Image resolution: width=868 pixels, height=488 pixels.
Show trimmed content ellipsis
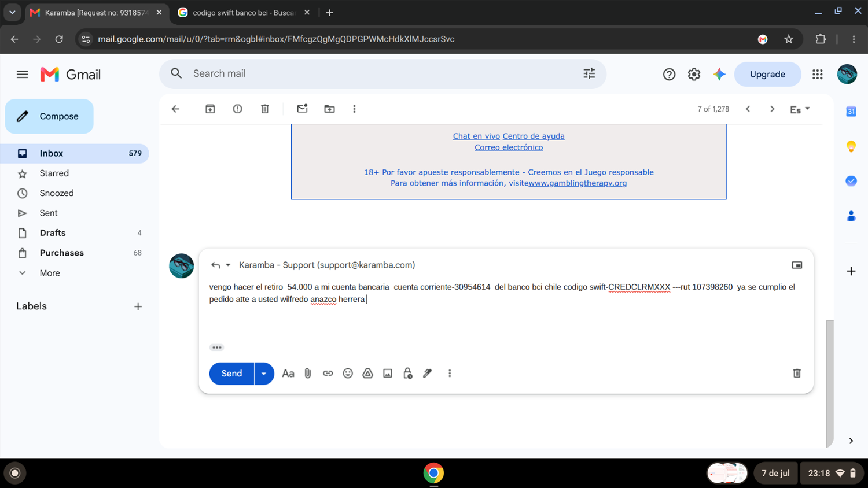pos(216,347)
